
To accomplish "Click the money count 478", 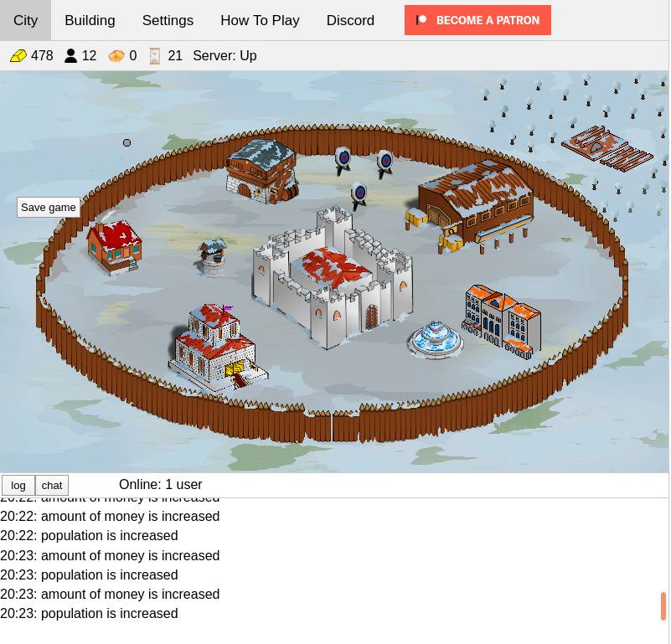I will (42, 55).
